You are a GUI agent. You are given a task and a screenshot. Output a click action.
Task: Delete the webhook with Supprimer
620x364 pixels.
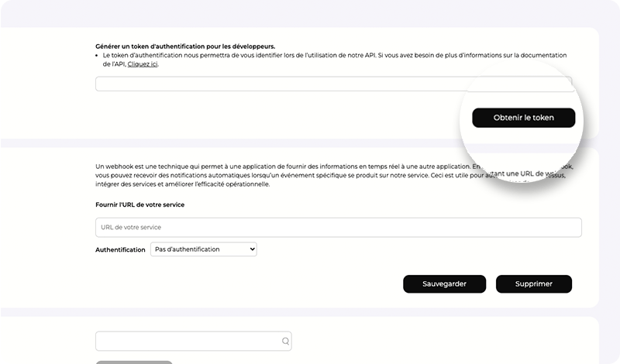(x=533, y=284)
